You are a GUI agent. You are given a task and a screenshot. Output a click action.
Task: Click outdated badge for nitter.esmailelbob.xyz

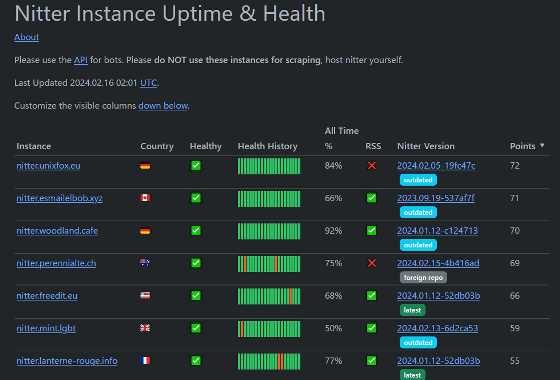click(x=418, y=212)
